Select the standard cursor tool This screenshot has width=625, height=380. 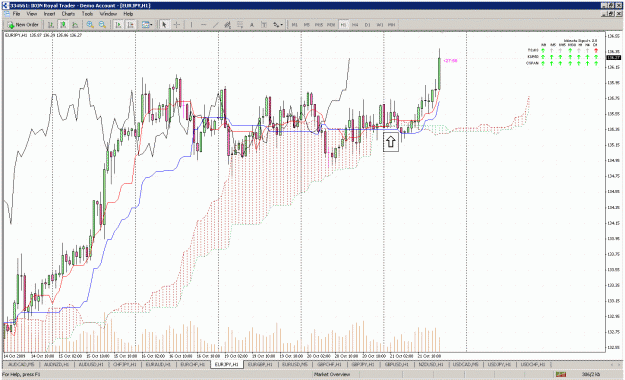164,25
